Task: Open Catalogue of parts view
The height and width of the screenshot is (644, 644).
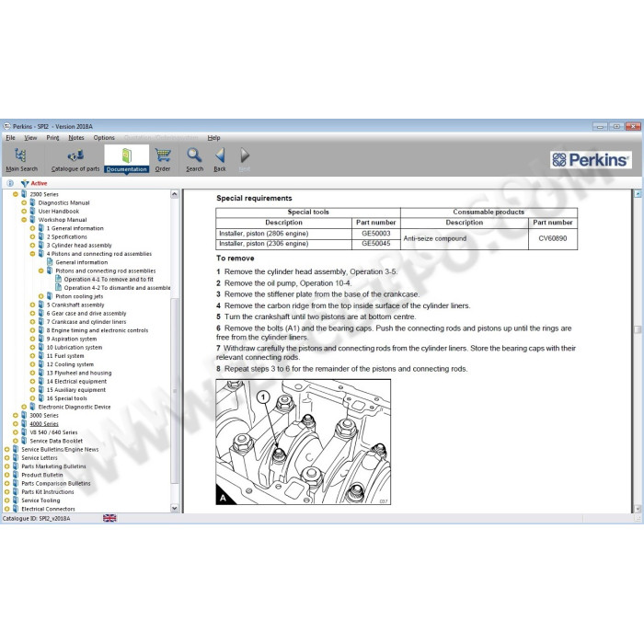Action: pyautogui.click(x=75, y=159)
